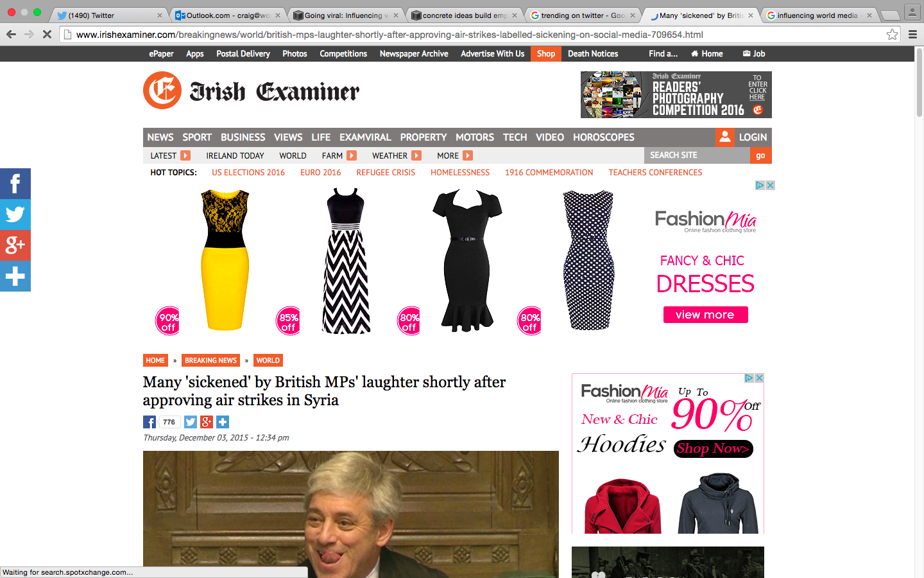The width and height of the screenshot is (924, 578).
Task: Click the article's small Google+ share icon
Action: click(207, 422)
